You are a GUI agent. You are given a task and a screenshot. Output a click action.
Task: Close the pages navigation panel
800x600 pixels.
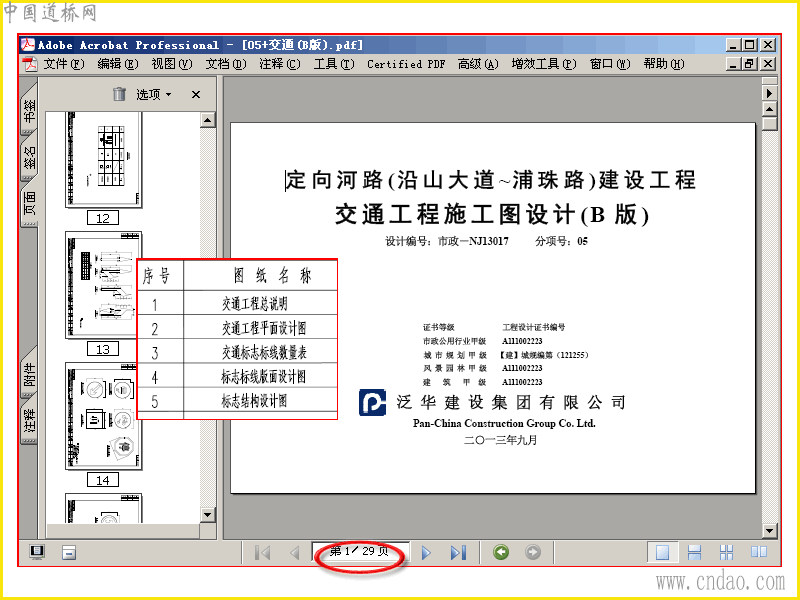[196, 94]
